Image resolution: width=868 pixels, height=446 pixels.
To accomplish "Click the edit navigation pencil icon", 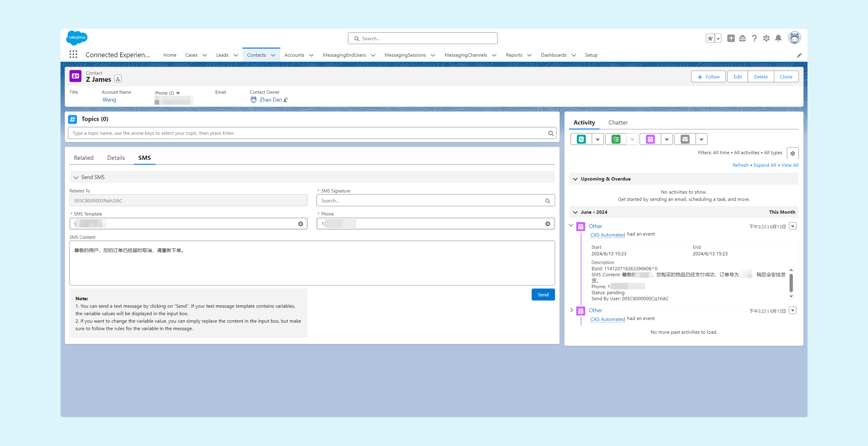I will point(799,55).
